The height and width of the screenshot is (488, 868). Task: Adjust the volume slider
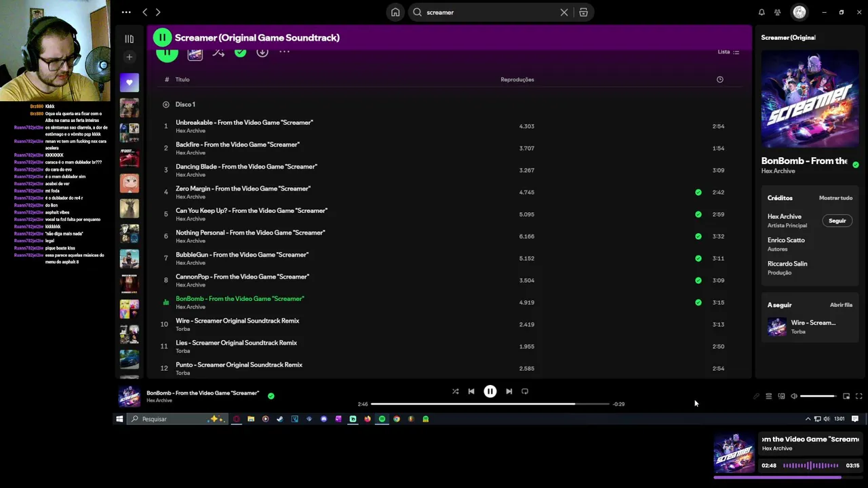tap(818, 396)
